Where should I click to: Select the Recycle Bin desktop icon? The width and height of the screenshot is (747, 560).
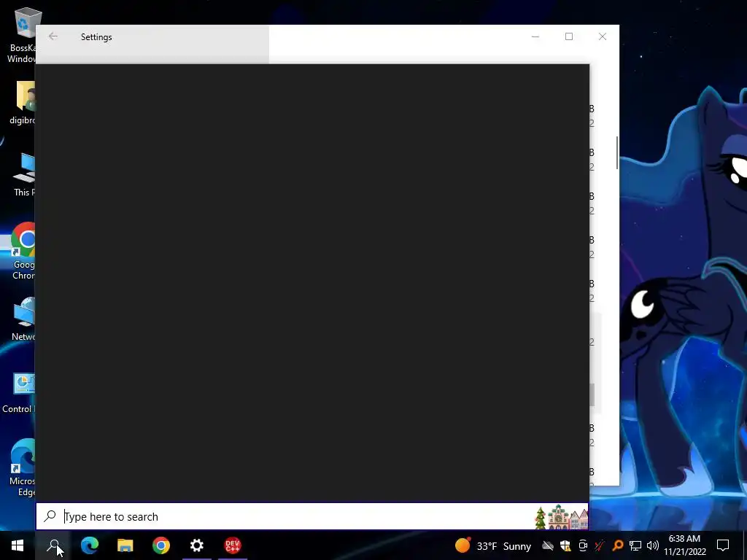[x=21, y=36]
